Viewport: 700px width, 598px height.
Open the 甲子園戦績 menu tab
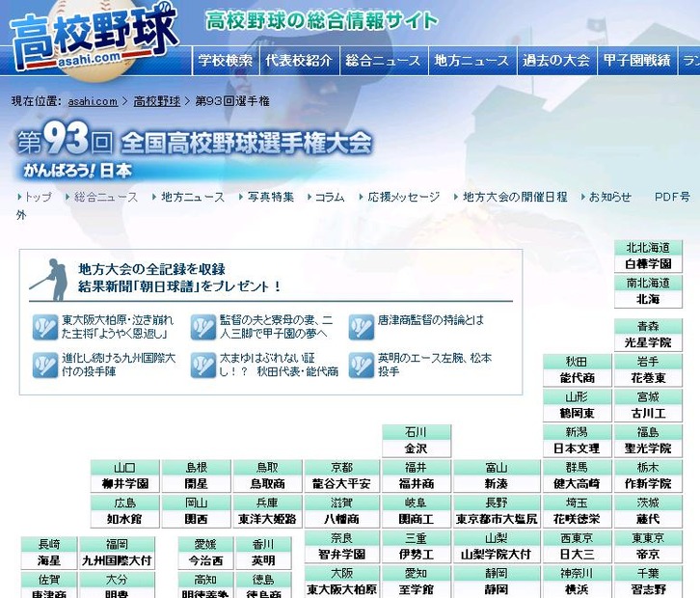point(637,61)
